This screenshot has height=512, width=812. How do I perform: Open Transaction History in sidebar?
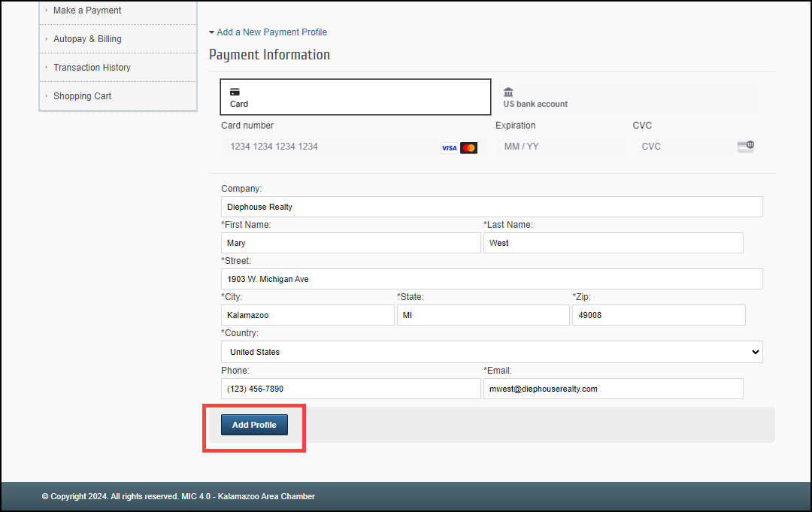point(92,68)
